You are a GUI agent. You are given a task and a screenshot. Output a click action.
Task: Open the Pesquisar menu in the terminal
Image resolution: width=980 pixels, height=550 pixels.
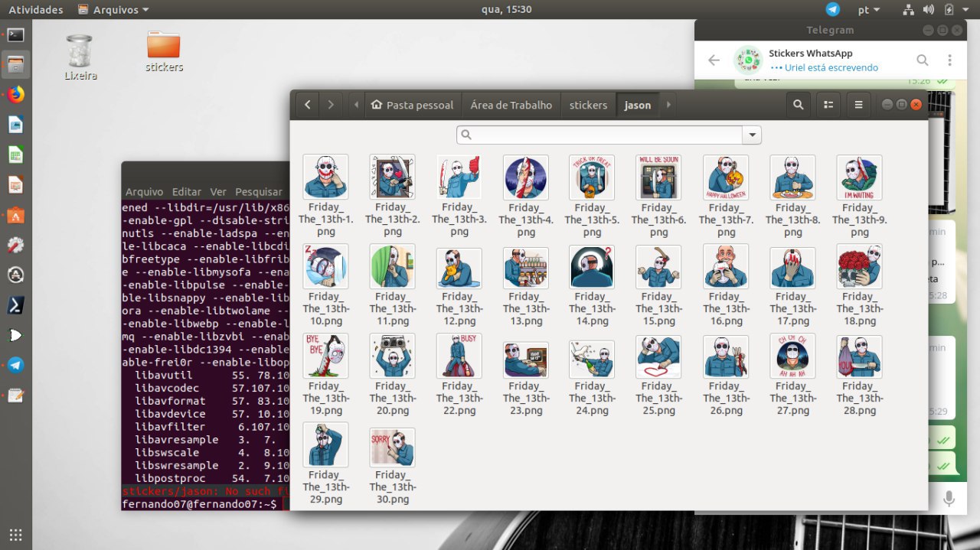259,191
